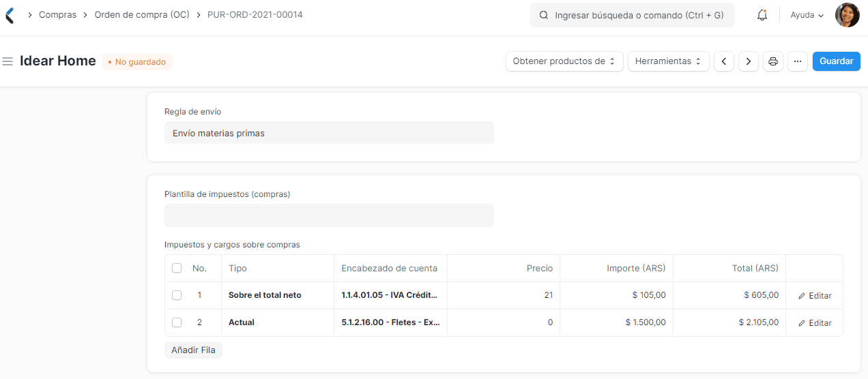Click the $ 1.500,00 importe cell

pyautogui.click(x=617, y=323)
